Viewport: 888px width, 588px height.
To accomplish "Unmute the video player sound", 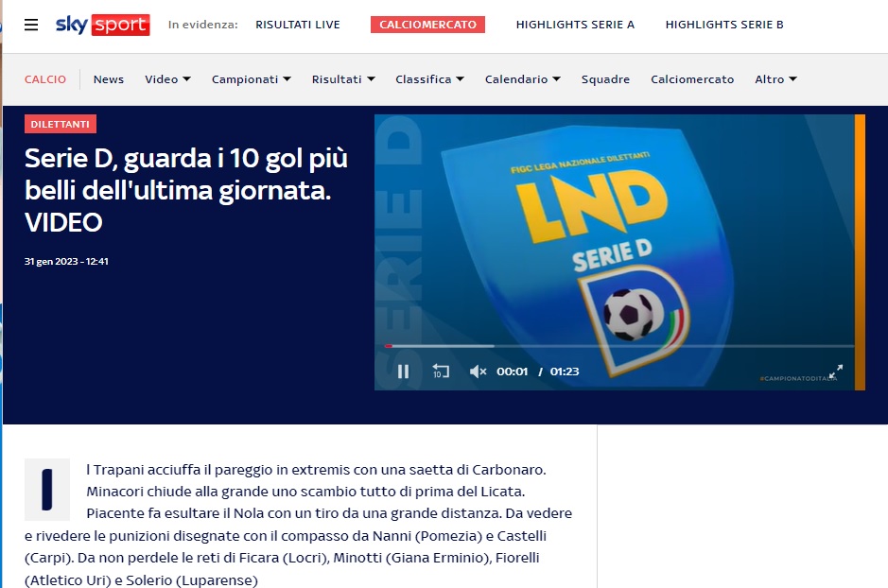I will pyautogui.click(x=478, y=372).
